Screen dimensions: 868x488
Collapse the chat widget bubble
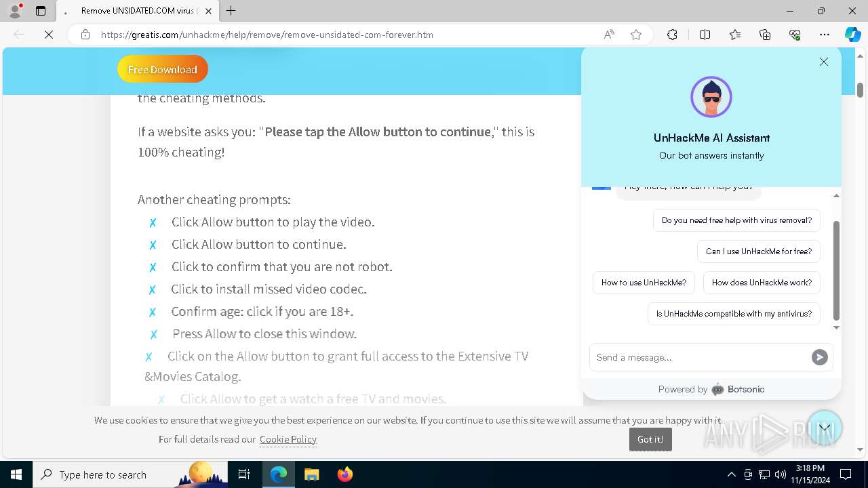point(825,428)
